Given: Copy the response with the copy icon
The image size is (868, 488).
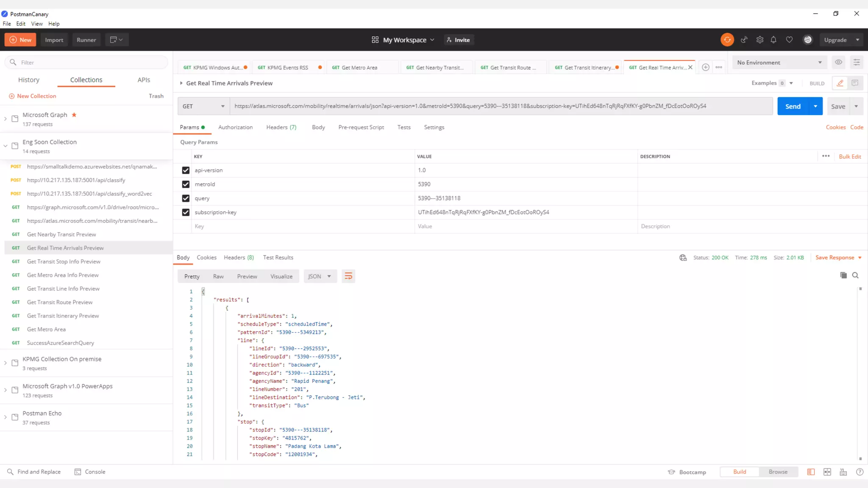Looking at the screenshot, I should tap(843, 275).
